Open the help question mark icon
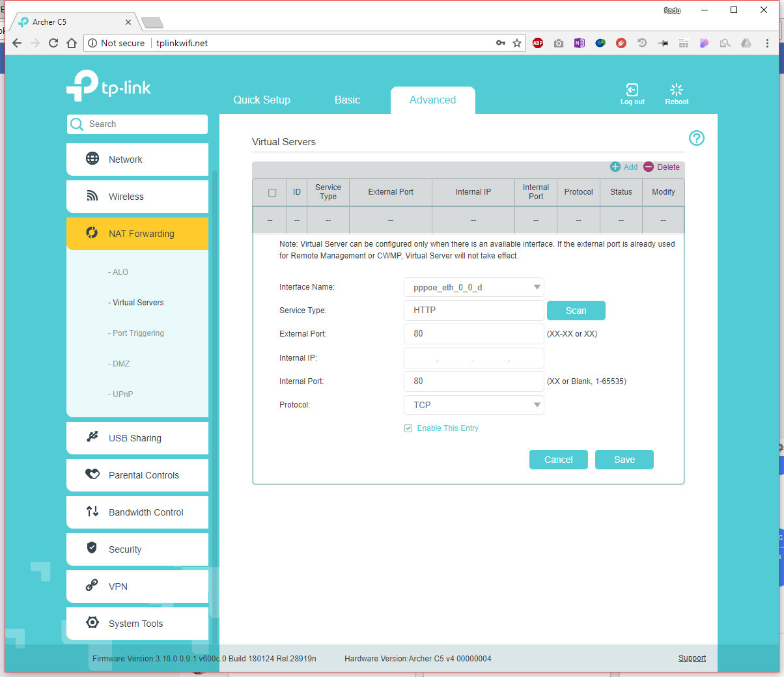 (696, 138)
